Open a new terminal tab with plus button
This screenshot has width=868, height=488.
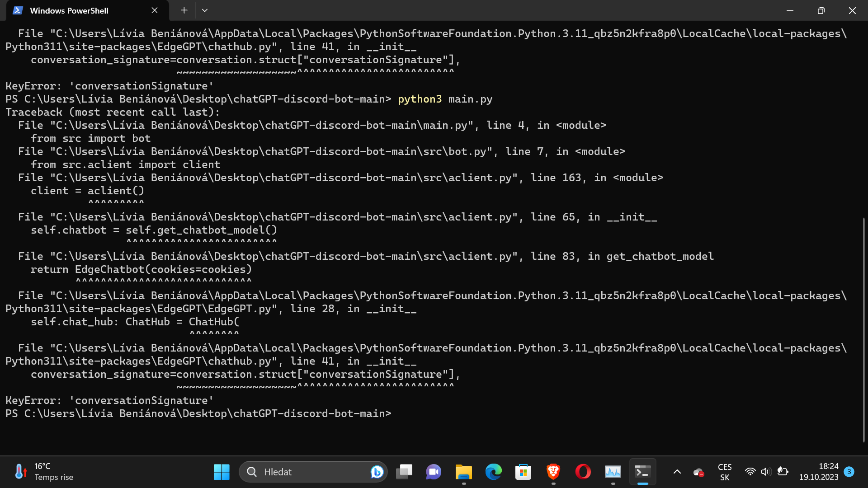pyautogui.click(x=184, y=10)
